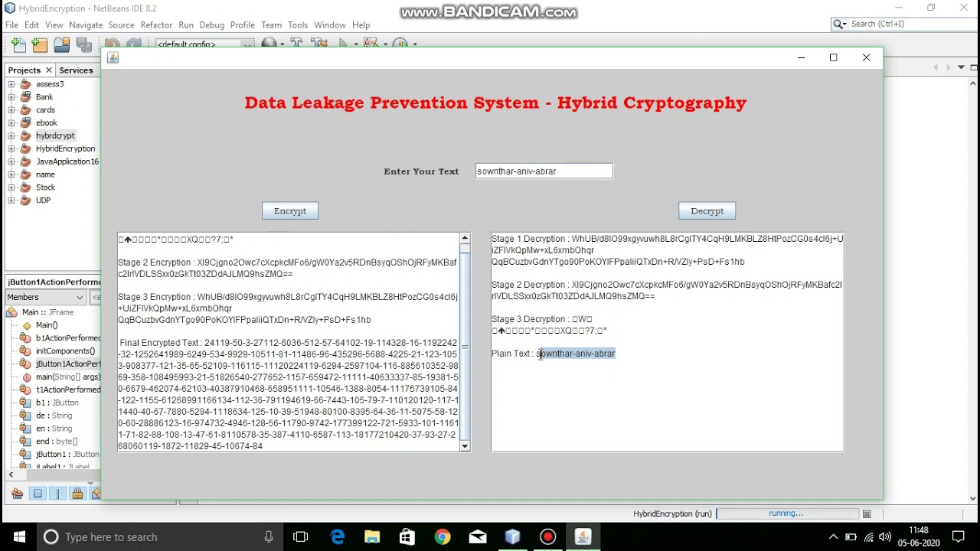Click the running progress bar

point(786,514)
